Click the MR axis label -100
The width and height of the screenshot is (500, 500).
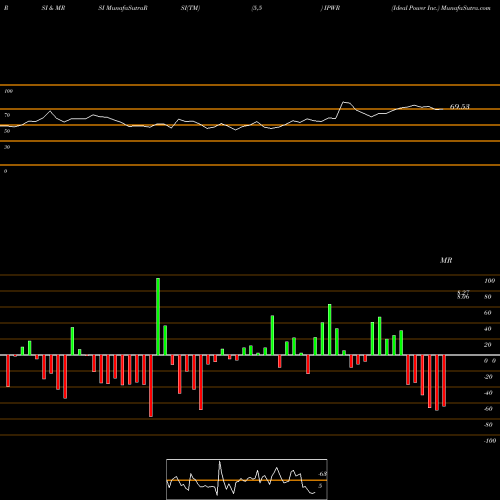point(490,441)
